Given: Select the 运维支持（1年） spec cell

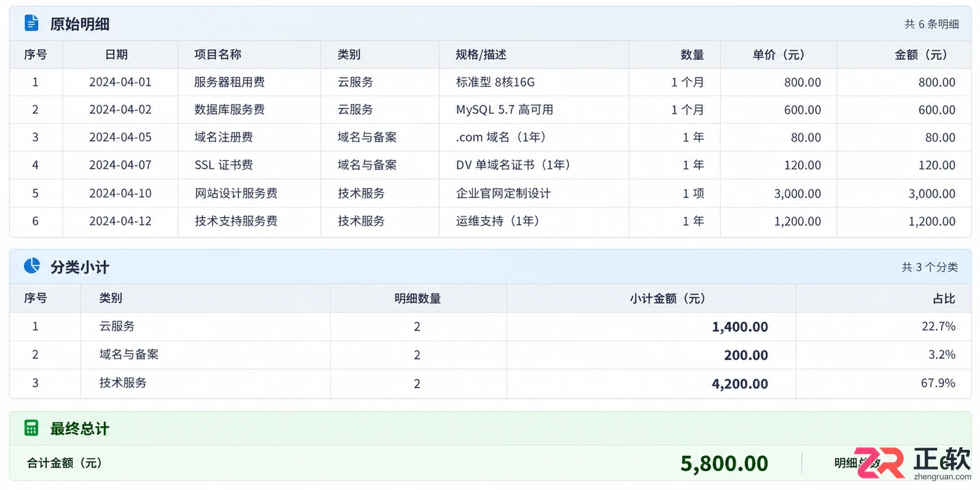Looking at the screenshot, I should tap(497, 221).
